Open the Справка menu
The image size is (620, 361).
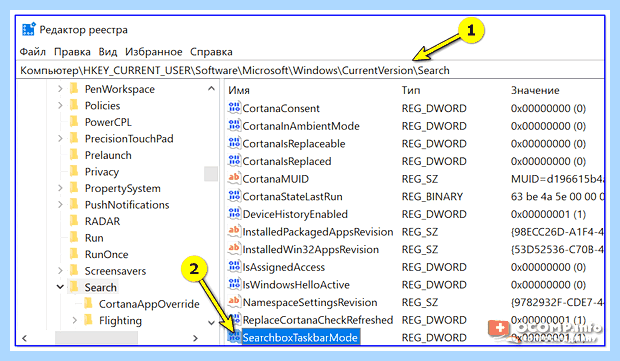[x=211, y=52]
